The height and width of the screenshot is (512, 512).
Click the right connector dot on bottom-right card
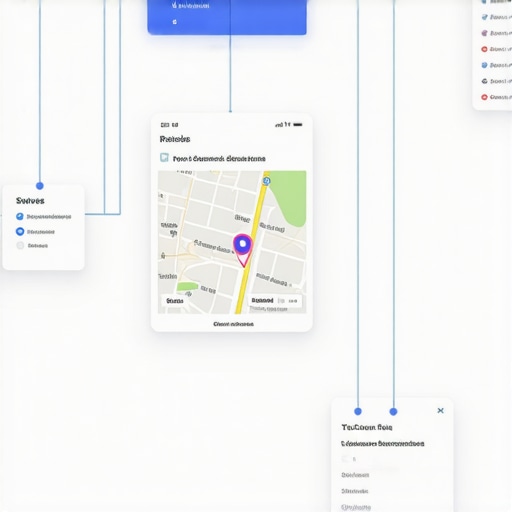click(x=393, y=412)
